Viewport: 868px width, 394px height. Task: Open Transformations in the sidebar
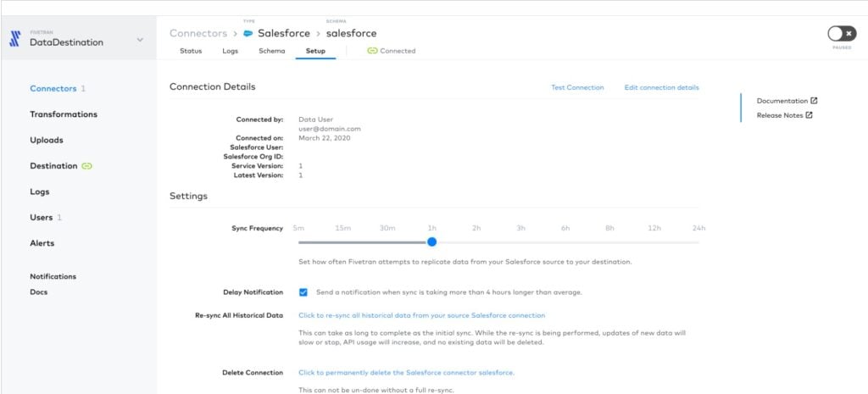pos(64,114)
